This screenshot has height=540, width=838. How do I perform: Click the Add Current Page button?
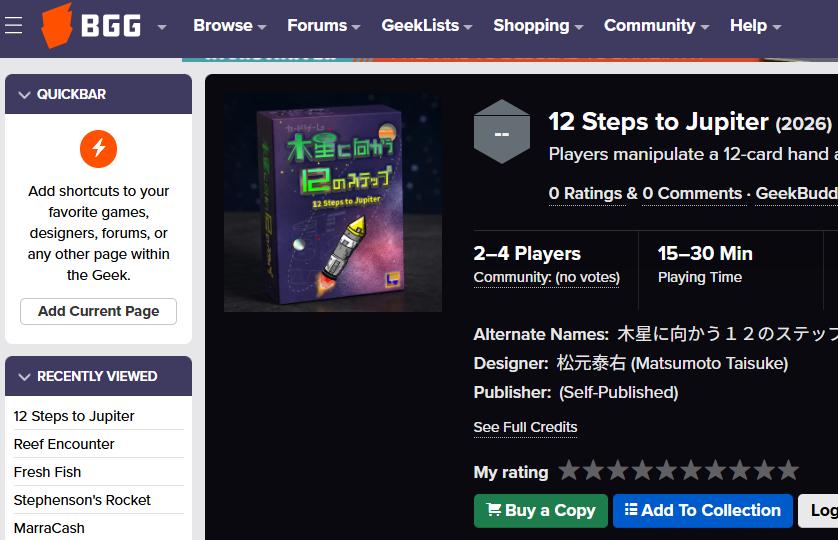pos(98,311)
